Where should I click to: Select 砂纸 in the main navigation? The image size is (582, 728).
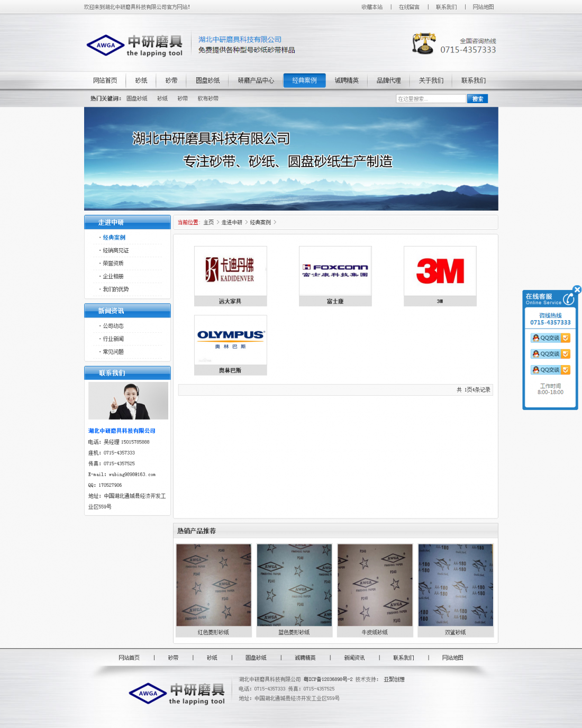point(141,80)
